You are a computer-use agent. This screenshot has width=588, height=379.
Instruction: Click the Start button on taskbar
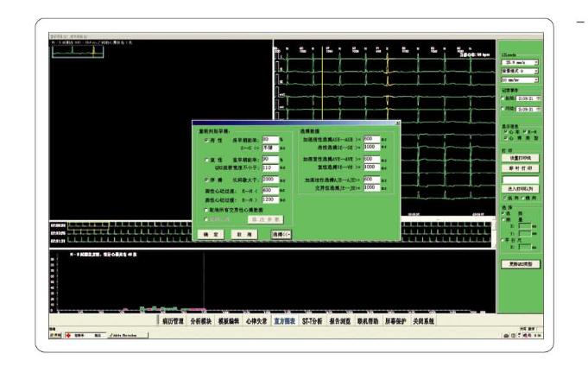55,335
